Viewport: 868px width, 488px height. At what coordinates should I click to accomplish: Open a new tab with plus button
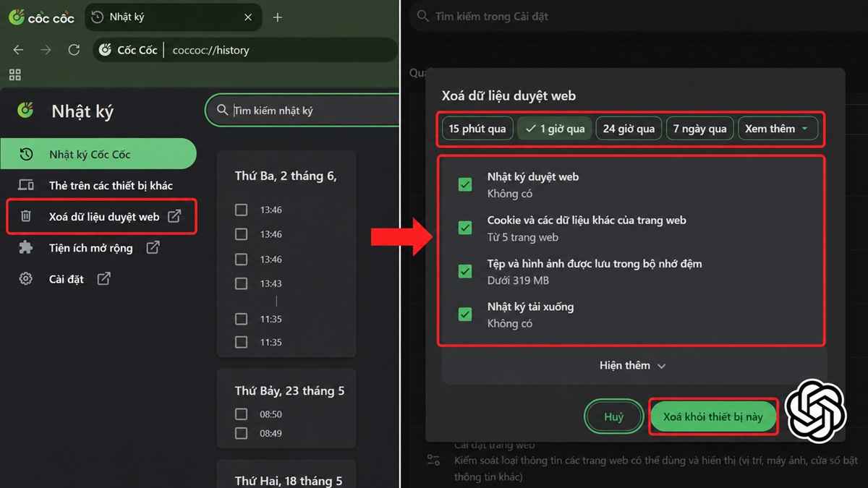pos(278,17)
